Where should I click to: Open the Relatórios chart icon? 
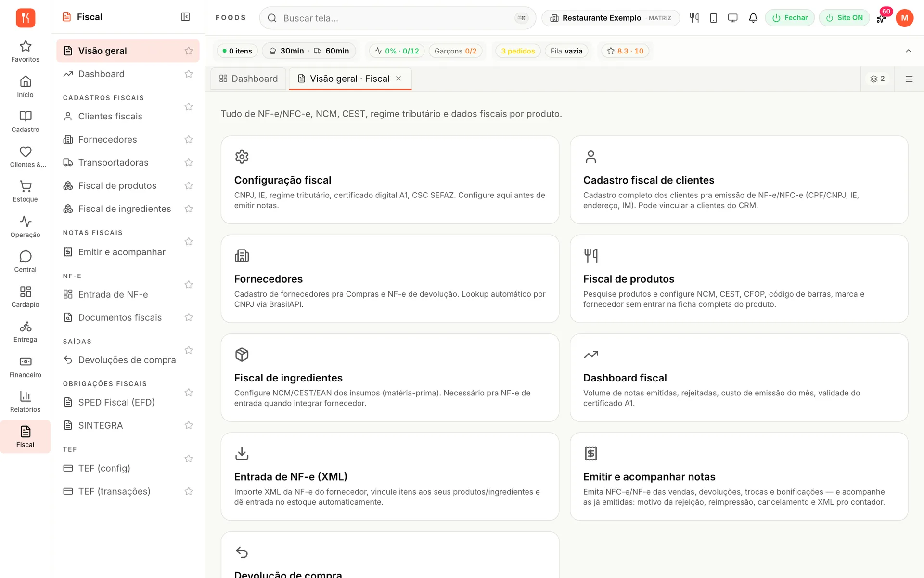(25, 402)
